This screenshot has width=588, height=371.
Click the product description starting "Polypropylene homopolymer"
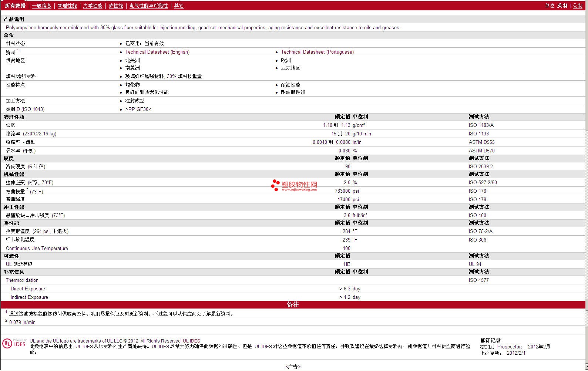203,28
